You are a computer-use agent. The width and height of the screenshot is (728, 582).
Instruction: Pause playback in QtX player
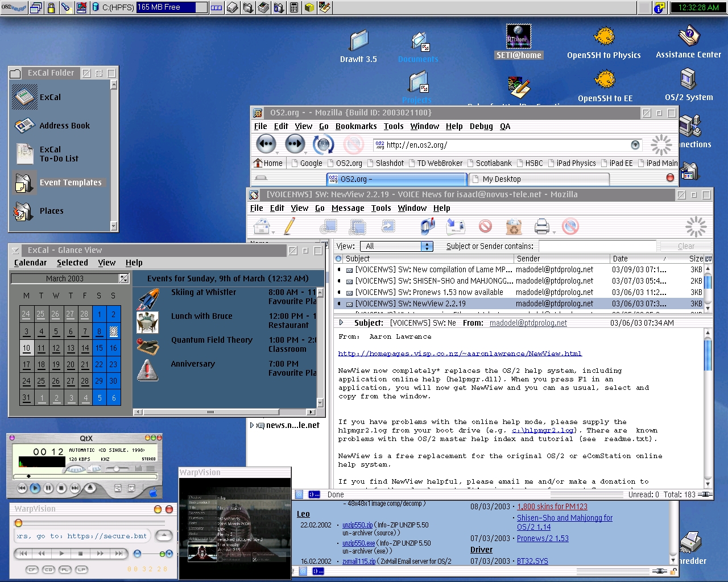(x=48, y=488)
